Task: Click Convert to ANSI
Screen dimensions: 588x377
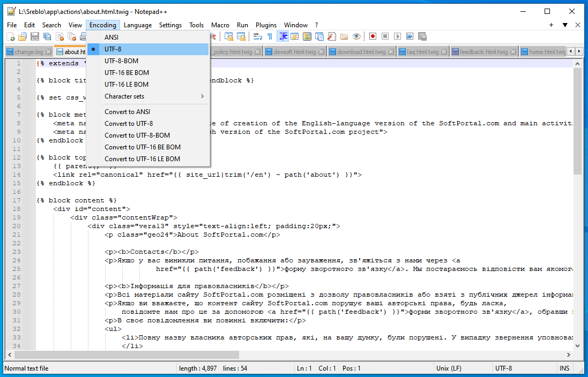Action: 148,112
